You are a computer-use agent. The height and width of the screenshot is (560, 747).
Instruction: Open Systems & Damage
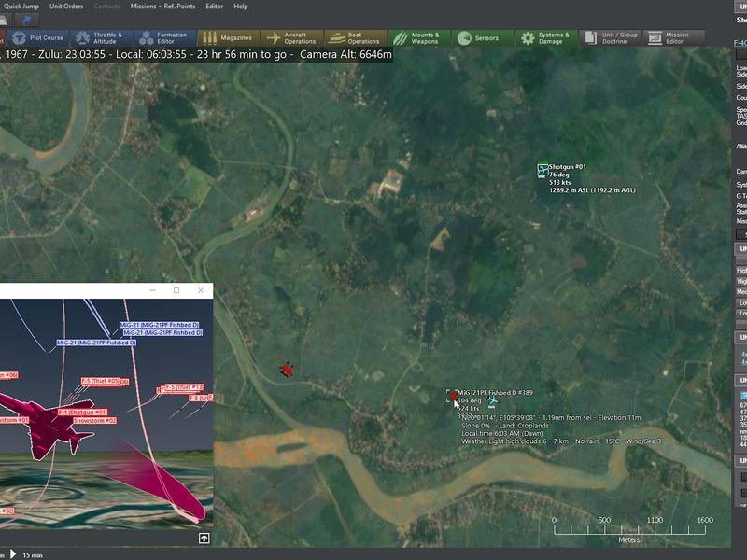point(546,38)
